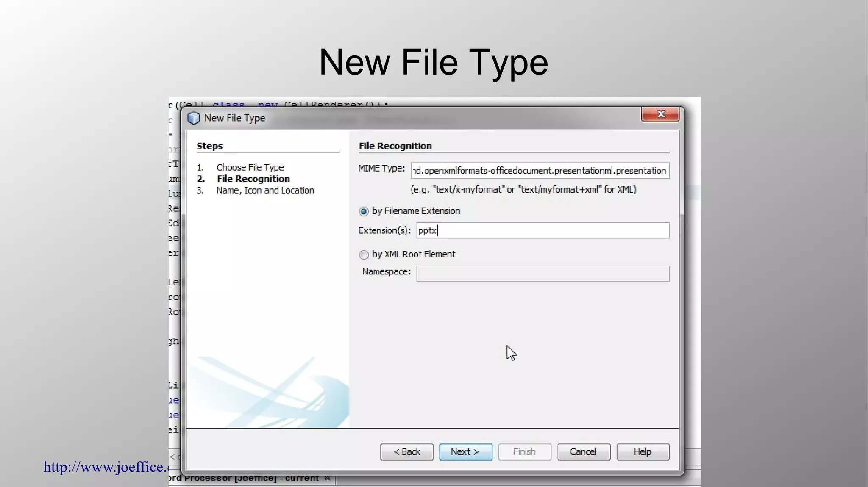Cancel the New File Type wizard
868x487 pixels.
(584, 452)
